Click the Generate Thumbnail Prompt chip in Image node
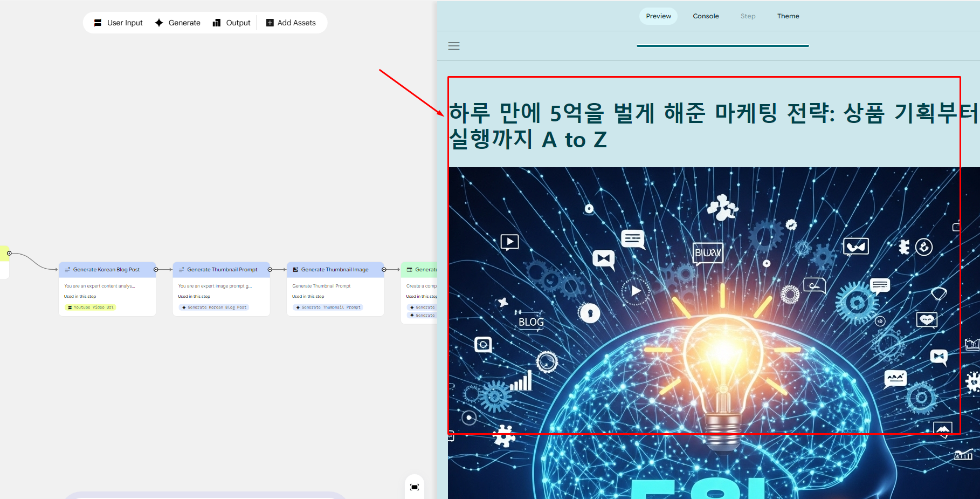Viewport: 980px width, 499px height. 328,307
